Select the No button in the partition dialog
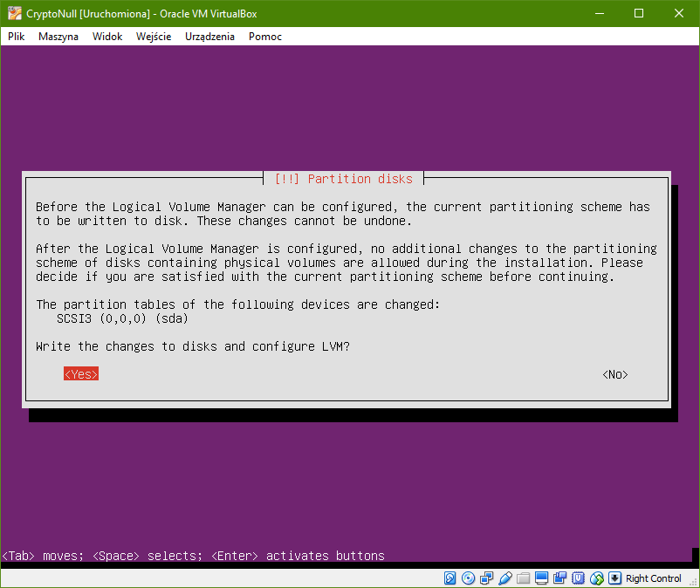700x588 pixels. pos(614,373)
